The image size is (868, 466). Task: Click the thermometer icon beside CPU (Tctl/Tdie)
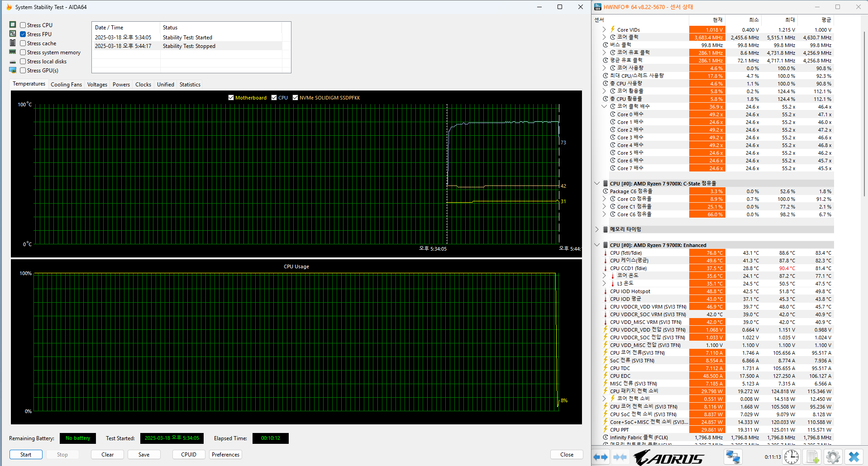point(606,253)
